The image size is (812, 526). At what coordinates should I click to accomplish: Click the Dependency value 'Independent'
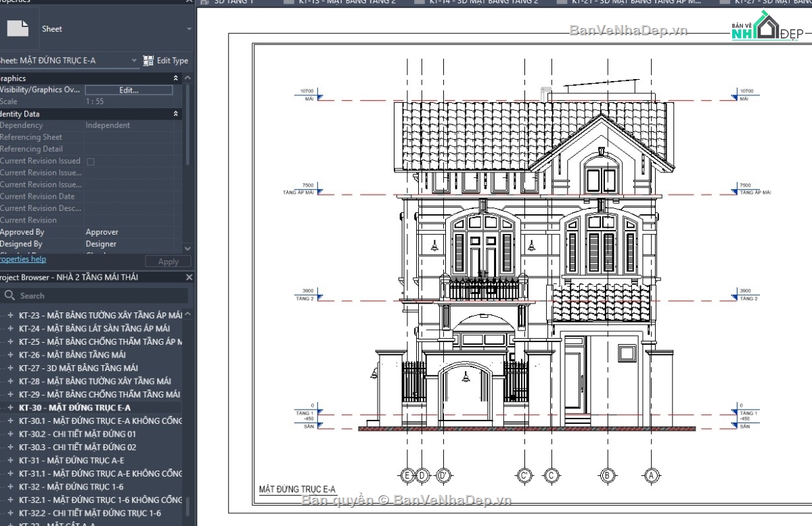[x=108, y=126]
